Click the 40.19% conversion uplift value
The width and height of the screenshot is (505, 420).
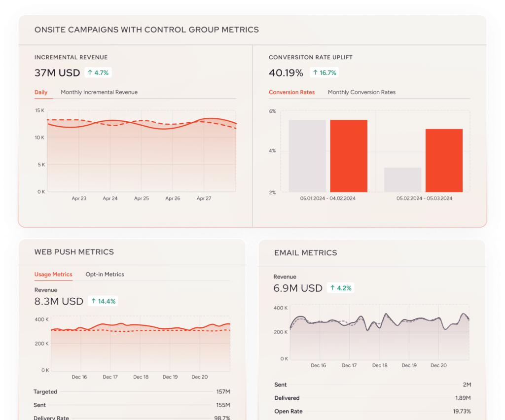point(286,73)
